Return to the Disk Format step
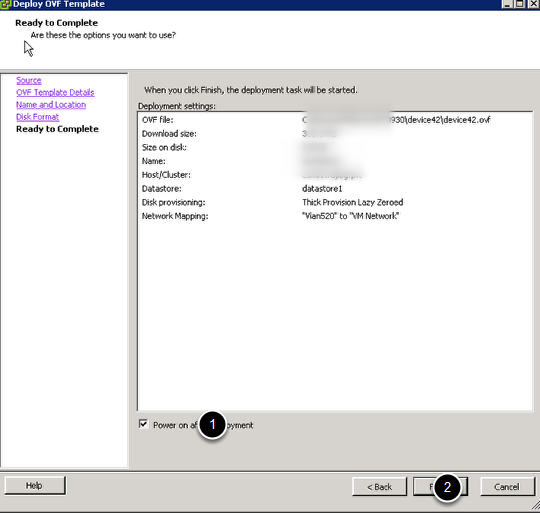 pyautogui.click(x=38, y=117)
